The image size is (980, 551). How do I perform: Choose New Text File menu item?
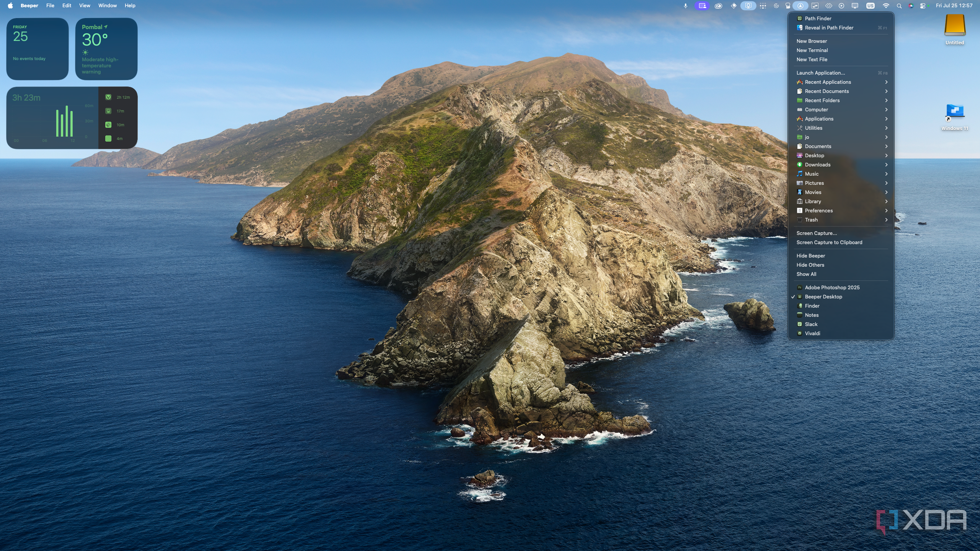click(x=841, y=59)
